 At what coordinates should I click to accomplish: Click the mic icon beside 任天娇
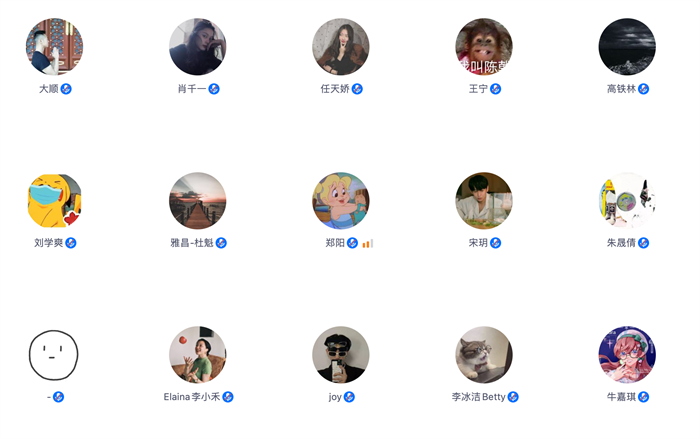357,89
